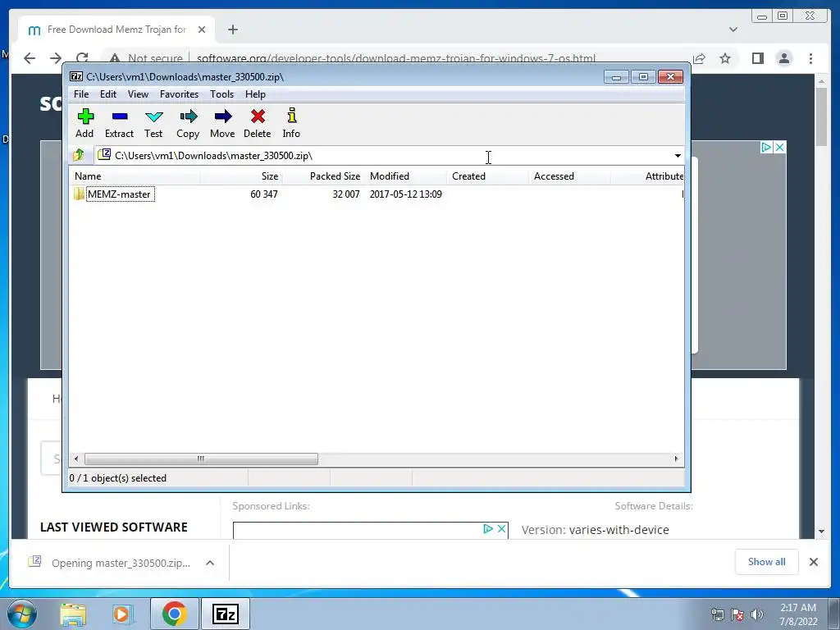This screenshot has width=840, height=630.
Task: Close the Free Download Memz Trojan tab
Action: (202, 30)
